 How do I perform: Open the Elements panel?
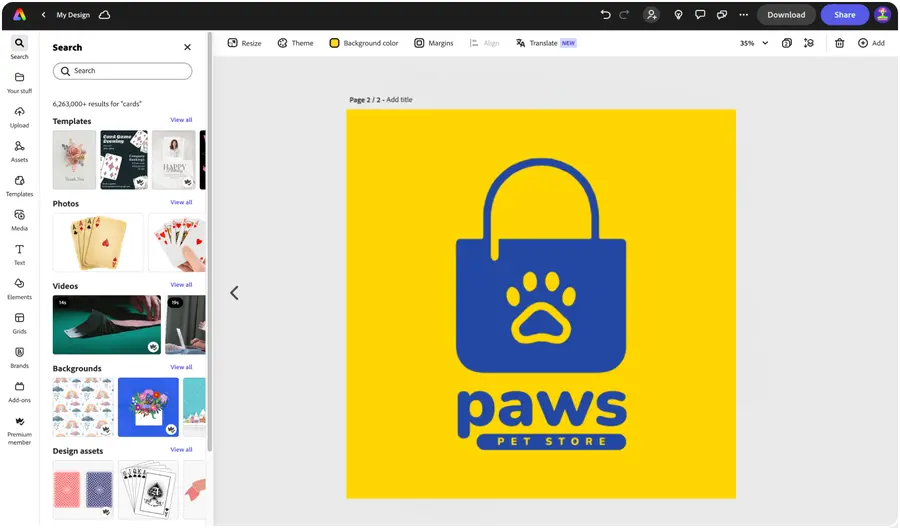coord(19,289)
